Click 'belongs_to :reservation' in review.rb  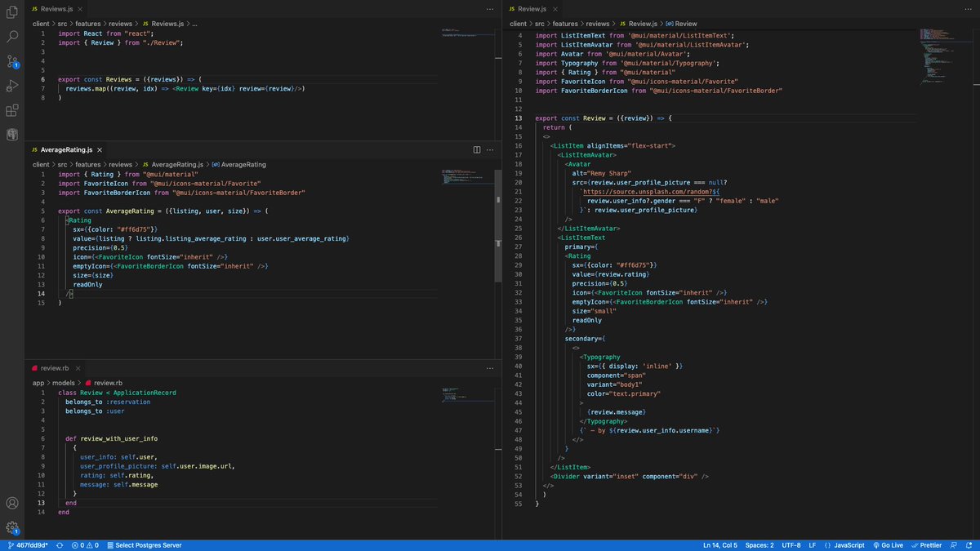[x=108, y=402]
